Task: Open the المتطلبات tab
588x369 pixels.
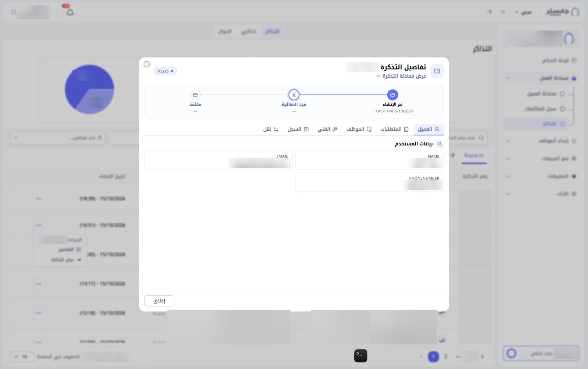Action: pyautogui.click(x=394, y=129)
